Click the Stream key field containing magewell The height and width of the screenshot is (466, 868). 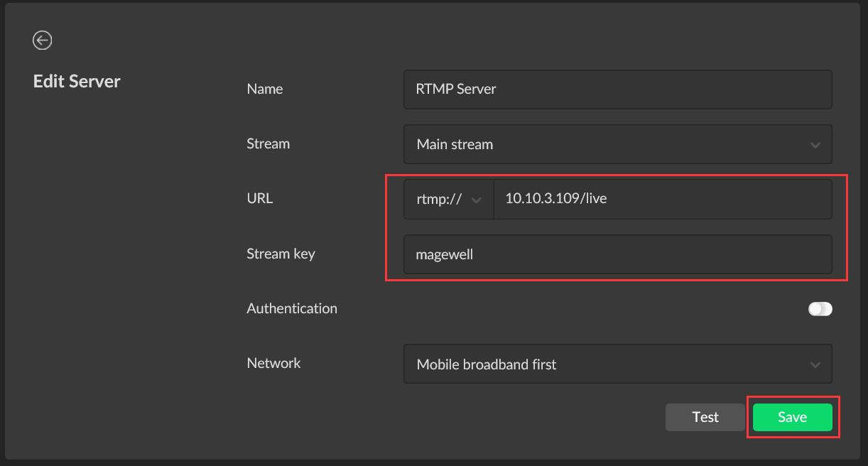click(617, 254)
